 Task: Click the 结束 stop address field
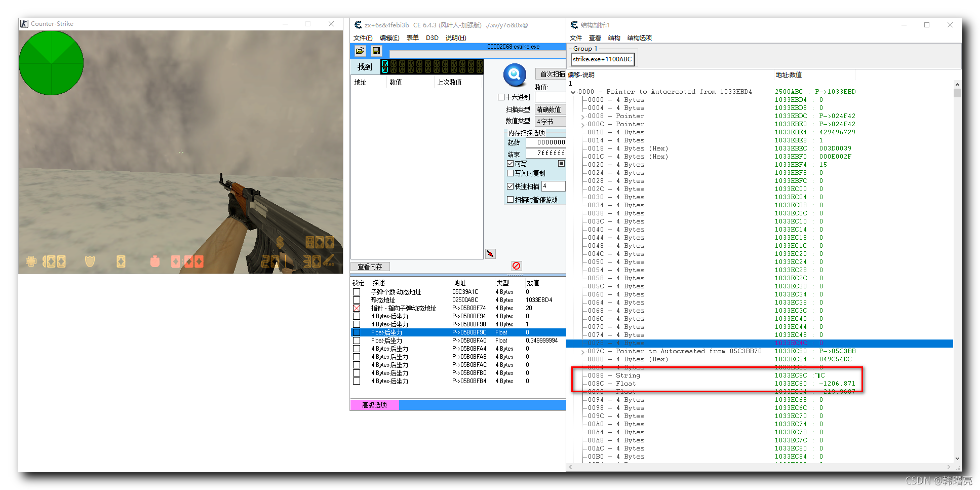(545, 153)
